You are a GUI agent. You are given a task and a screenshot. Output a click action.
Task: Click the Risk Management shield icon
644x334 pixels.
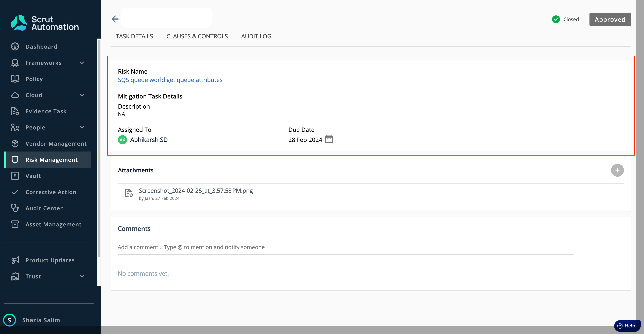pos(15,160)
